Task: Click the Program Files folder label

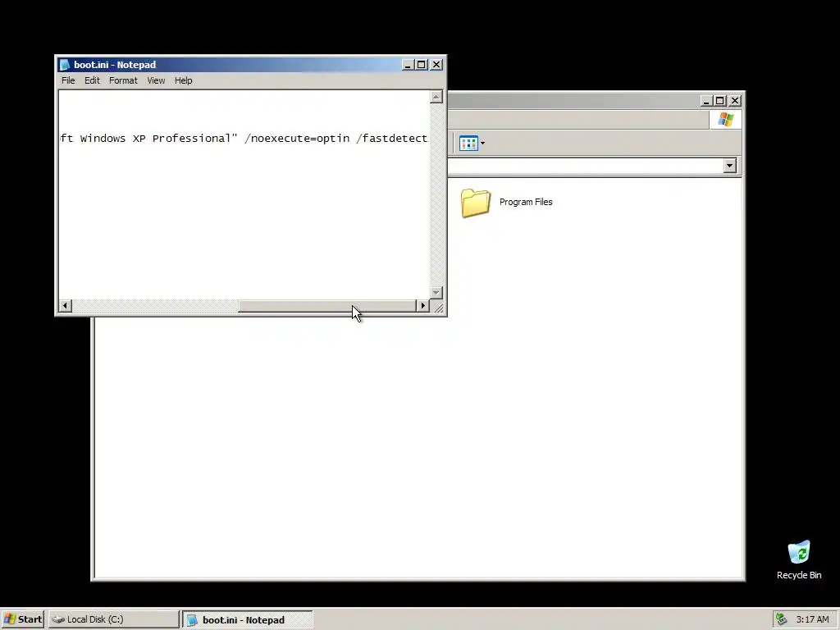Action: point(526,202)
